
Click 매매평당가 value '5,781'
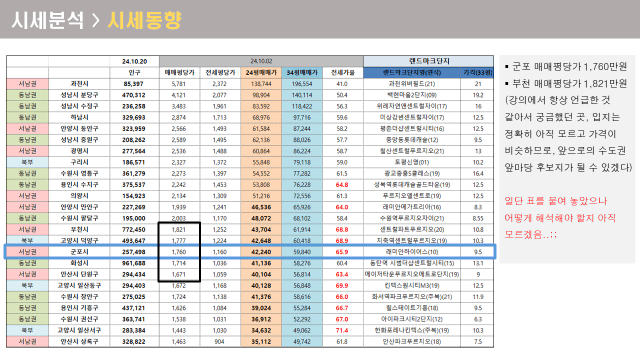coord(179,84)
